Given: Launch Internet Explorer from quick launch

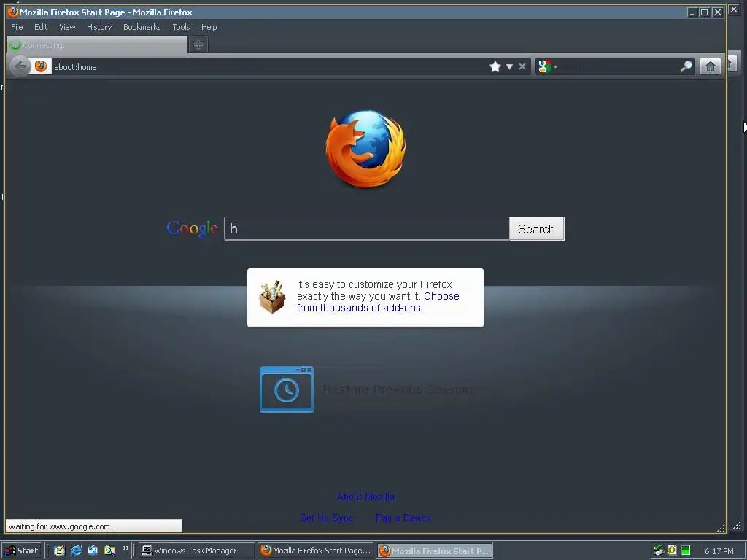Looking at the screenshot, I should [76, 551].
